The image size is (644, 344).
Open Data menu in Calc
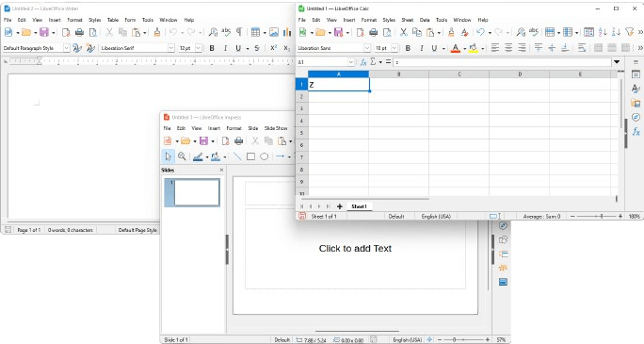point(425,20)
